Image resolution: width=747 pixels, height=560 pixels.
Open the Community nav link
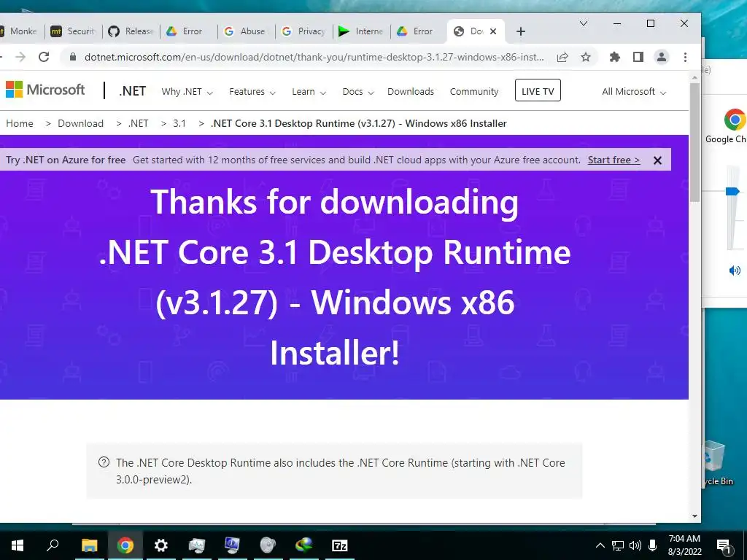[x=474, y=91]
